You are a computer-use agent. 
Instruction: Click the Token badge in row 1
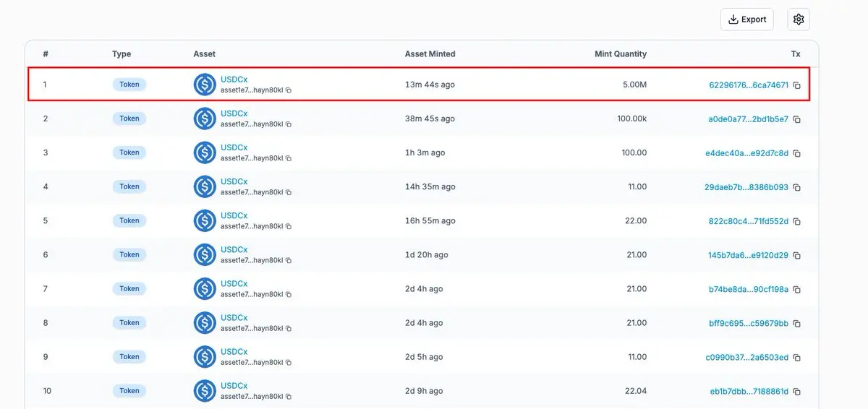coord(129,85)
